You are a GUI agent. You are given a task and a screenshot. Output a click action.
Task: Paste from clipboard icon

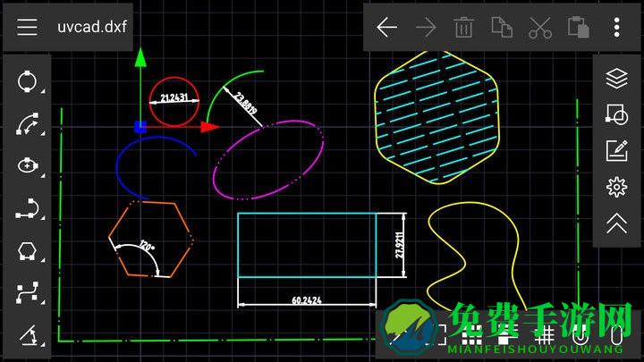coord(579,28)
